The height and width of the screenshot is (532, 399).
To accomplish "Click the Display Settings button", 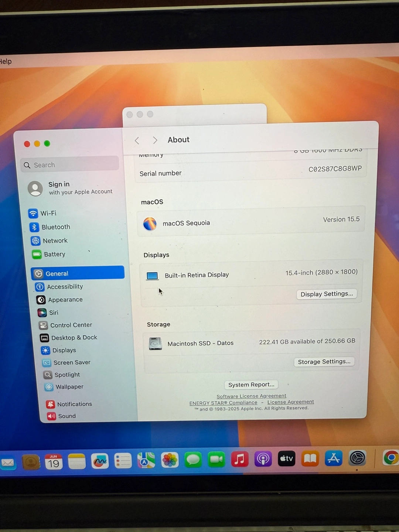I will pos(327,294).
